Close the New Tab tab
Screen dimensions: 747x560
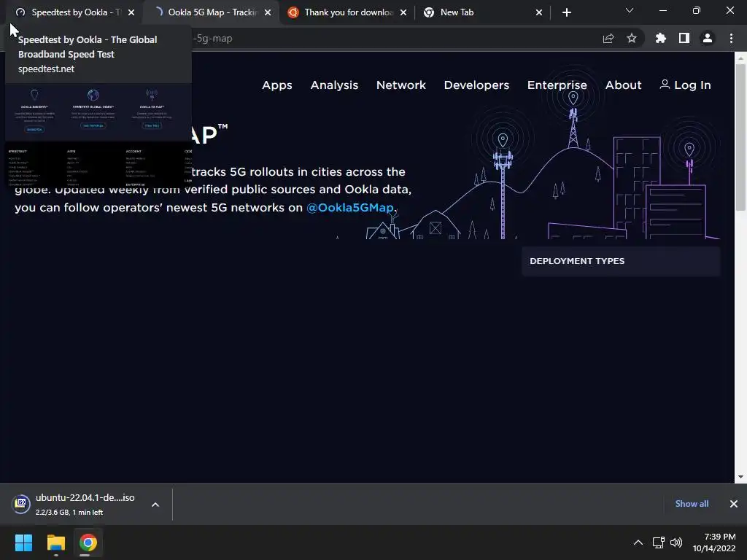pyautogui.click(x=539, y=12)
